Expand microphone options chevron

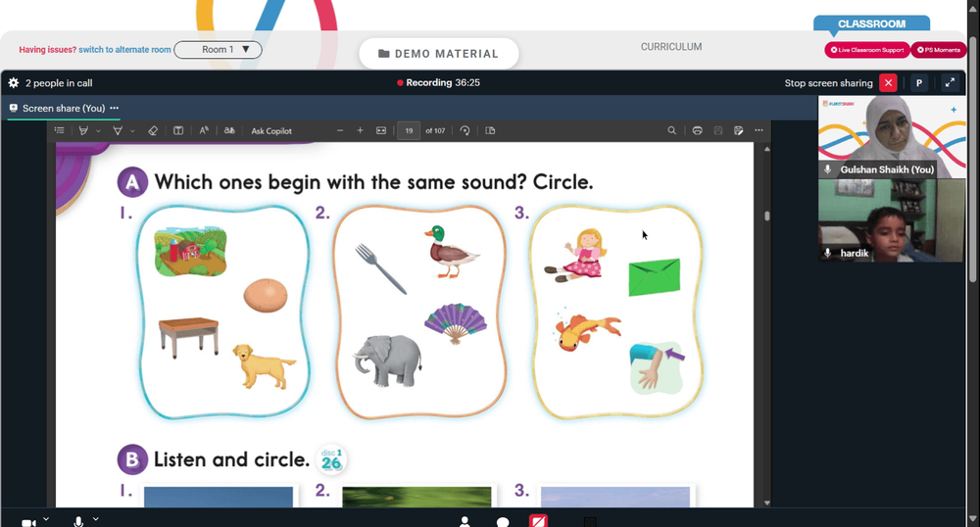pyautogui.click(x=95, y=519)
